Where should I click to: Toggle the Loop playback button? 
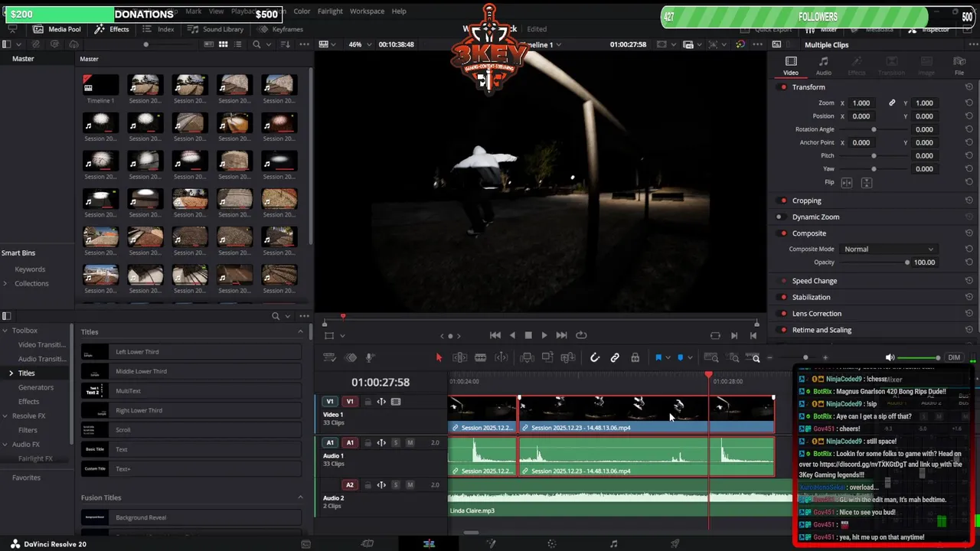(x=581, y=335)
